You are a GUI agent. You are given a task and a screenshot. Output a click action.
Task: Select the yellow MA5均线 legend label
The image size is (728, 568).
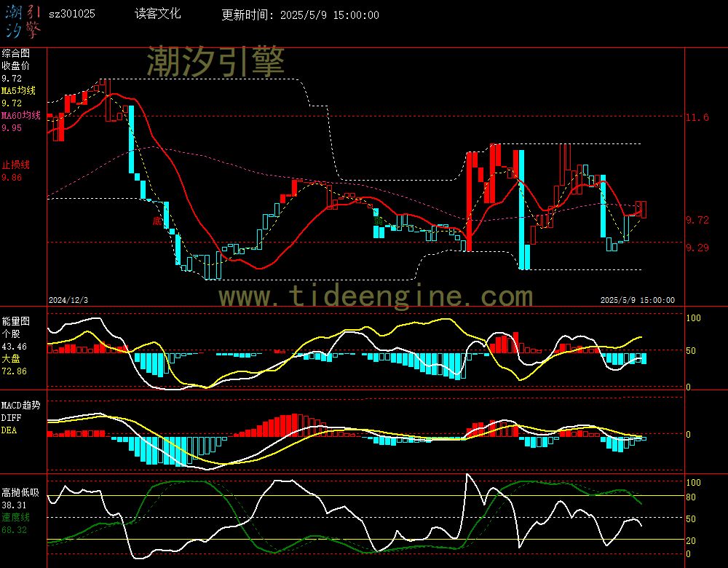[x=19, y=90]
